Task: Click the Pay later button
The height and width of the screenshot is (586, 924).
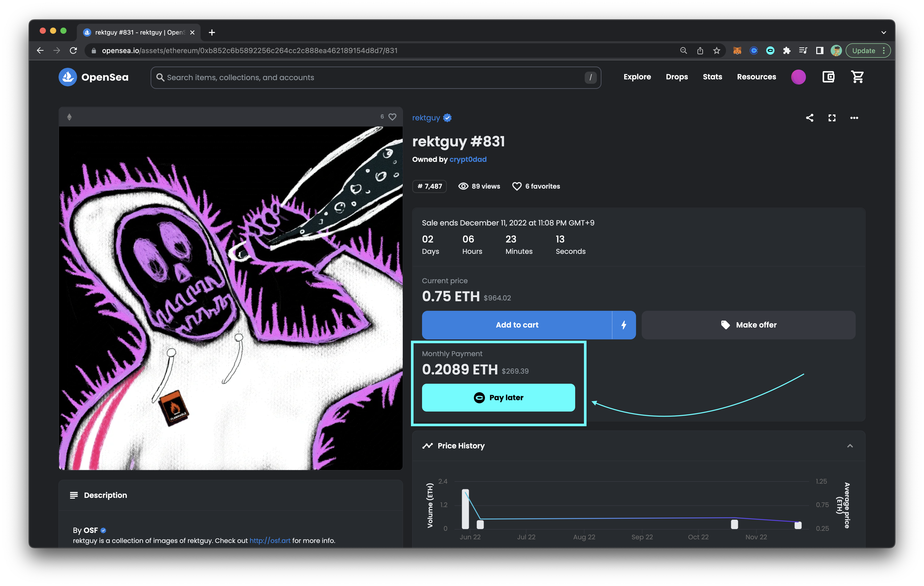Action: 498,397
